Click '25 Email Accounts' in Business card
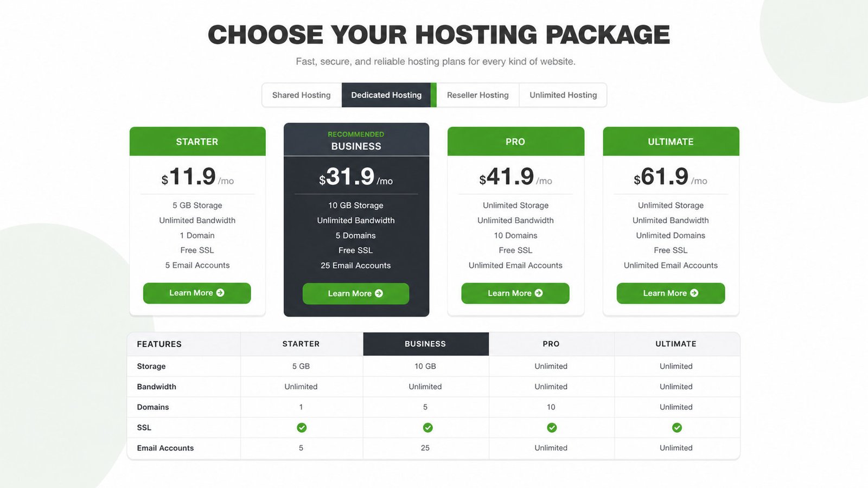Viewport: 868px width, 488px height. pos(356,266)
